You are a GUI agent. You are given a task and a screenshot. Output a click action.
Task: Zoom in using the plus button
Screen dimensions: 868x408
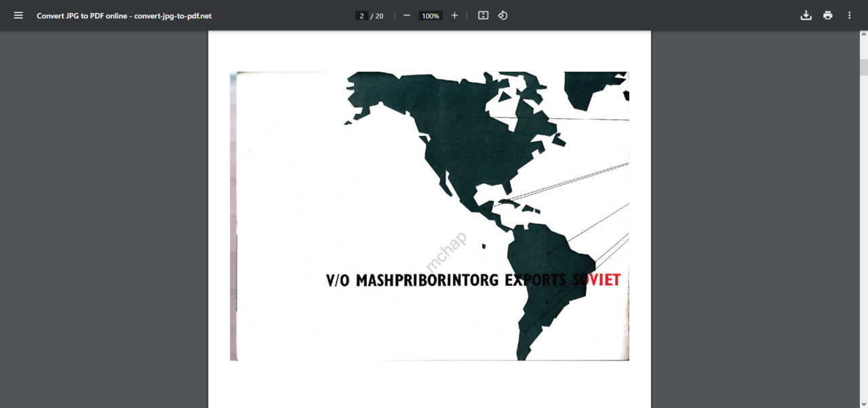tap(454, 16)
